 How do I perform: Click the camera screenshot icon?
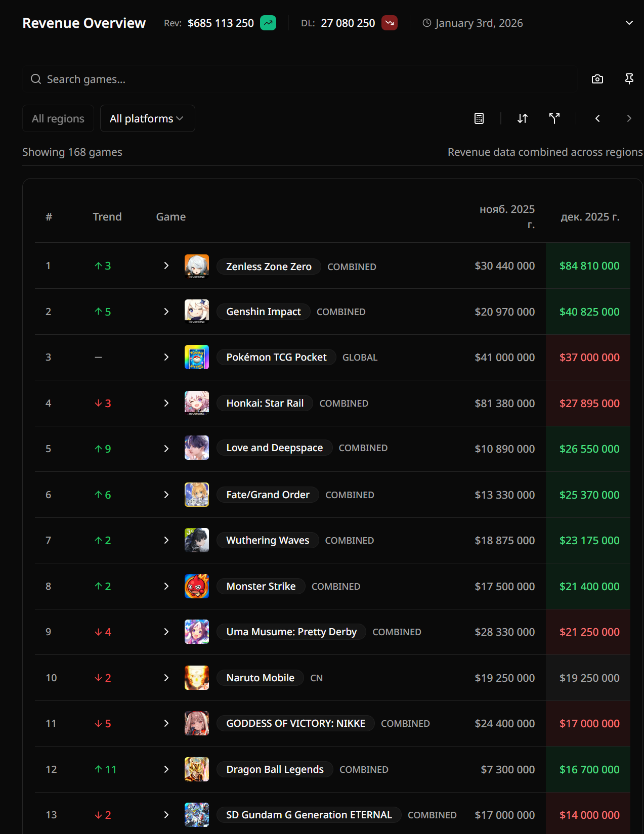[597, 79]
